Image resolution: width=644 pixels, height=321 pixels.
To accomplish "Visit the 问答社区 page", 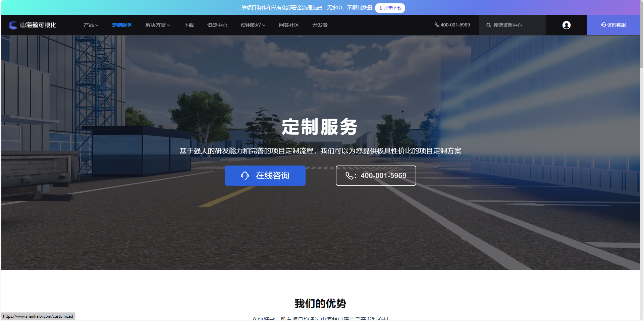I will [x=289, y=25].
